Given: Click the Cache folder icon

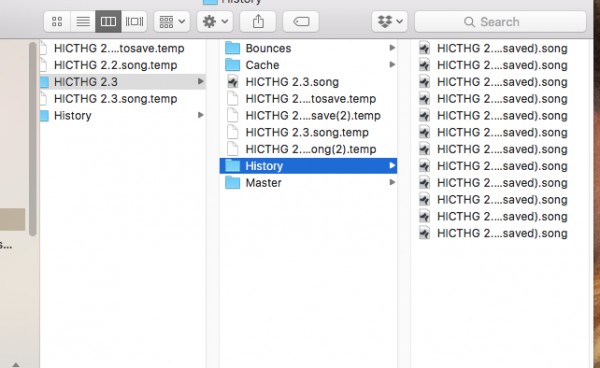Looking at the screenshot, I should coord(233,65).
